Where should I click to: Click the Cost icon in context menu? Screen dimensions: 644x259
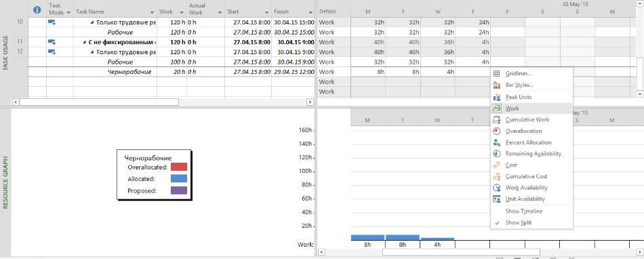[x=496, y=165]
